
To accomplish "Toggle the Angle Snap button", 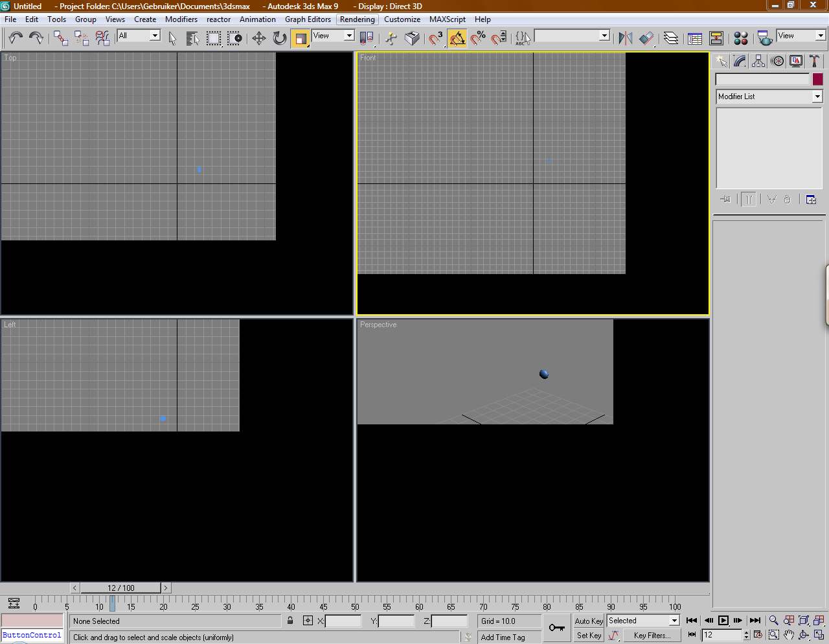I will pos(457,38).
